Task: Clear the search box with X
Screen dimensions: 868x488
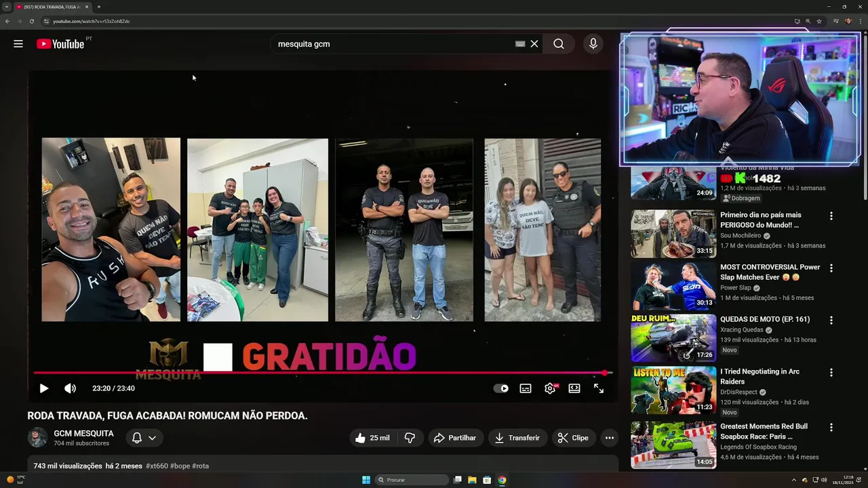Action: pyautogui.click(x=534, y=44)
